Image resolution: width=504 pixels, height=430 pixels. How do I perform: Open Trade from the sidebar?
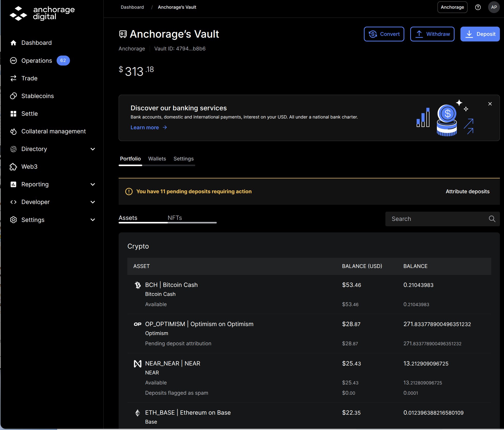pyautogui.click(x=29, y=78)
